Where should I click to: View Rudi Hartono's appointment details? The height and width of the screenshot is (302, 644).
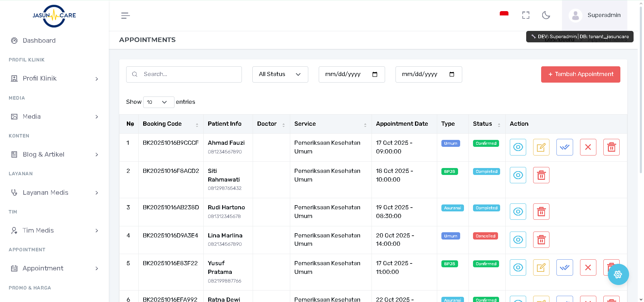tap(518, 212)
